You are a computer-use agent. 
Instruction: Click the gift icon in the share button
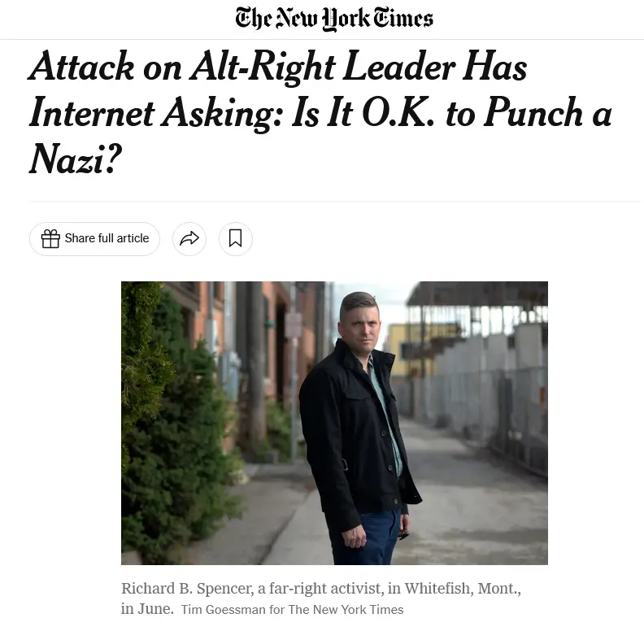pos(50,238)
